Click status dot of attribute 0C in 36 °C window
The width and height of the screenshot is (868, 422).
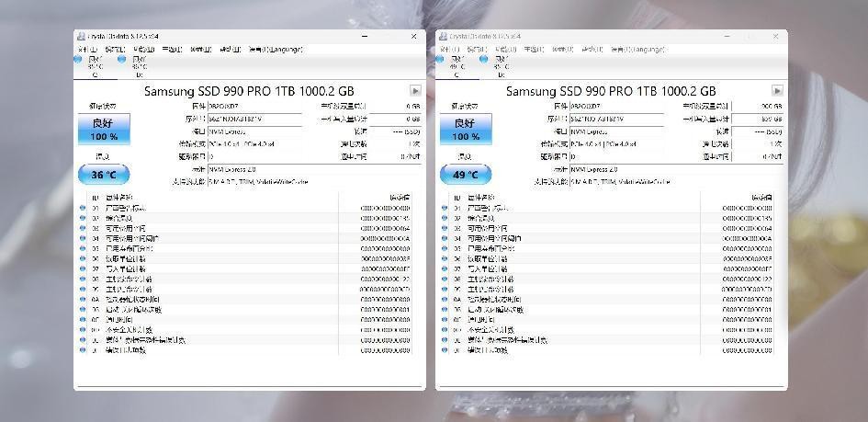[x=83, y=320]
